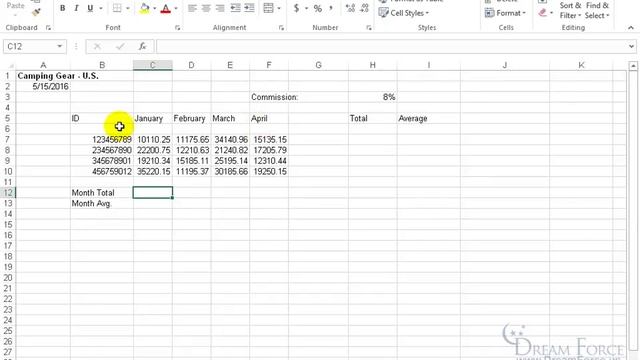Open the Merge & Center dropdown arrow

(x=279, y=8)
